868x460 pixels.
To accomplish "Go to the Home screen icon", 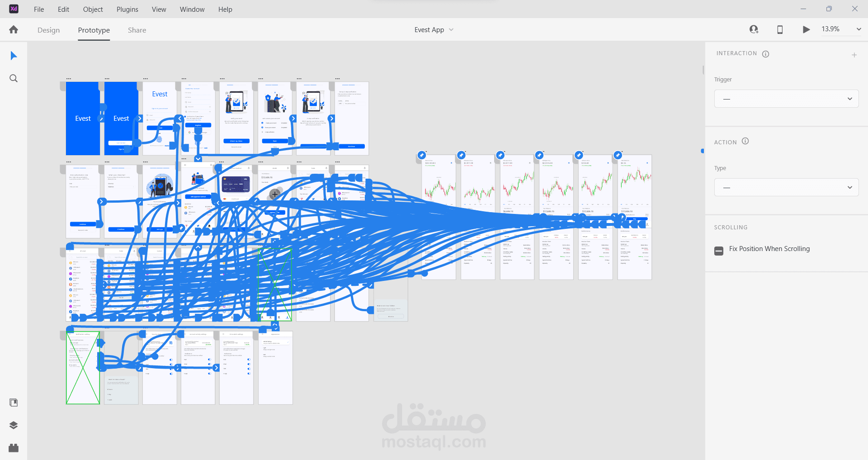I will coord(14,30).
